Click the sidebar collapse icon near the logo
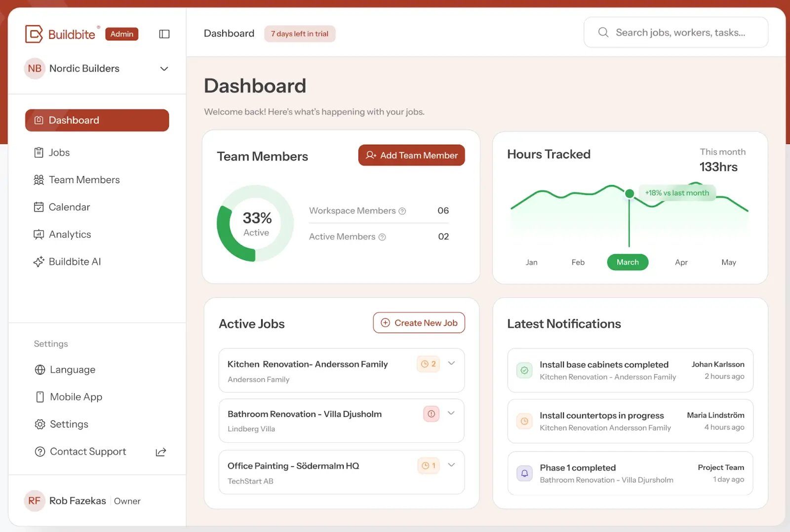This screenshot has height=532, width=790. 164,34
